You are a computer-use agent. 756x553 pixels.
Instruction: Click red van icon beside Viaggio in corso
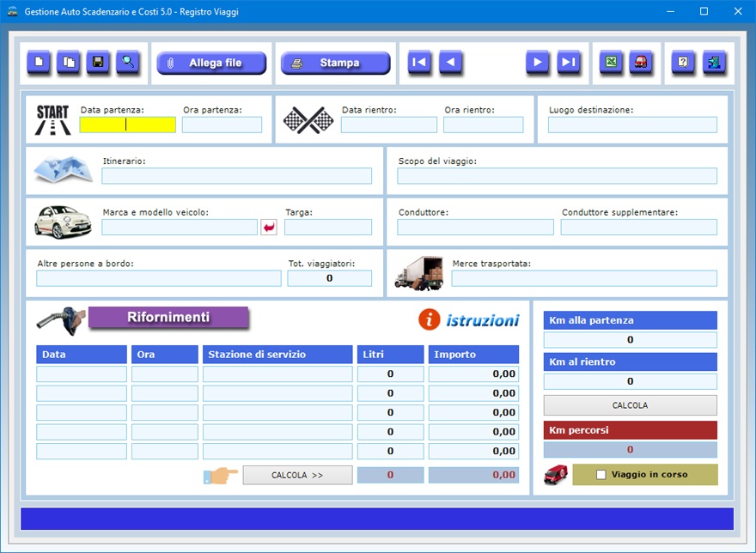click(556, 474)
